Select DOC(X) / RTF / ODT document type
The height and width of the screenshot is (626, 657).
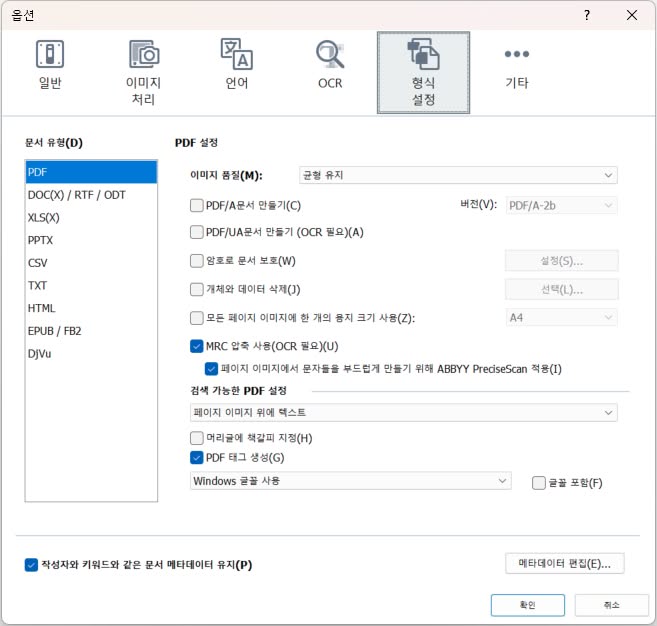91,195
